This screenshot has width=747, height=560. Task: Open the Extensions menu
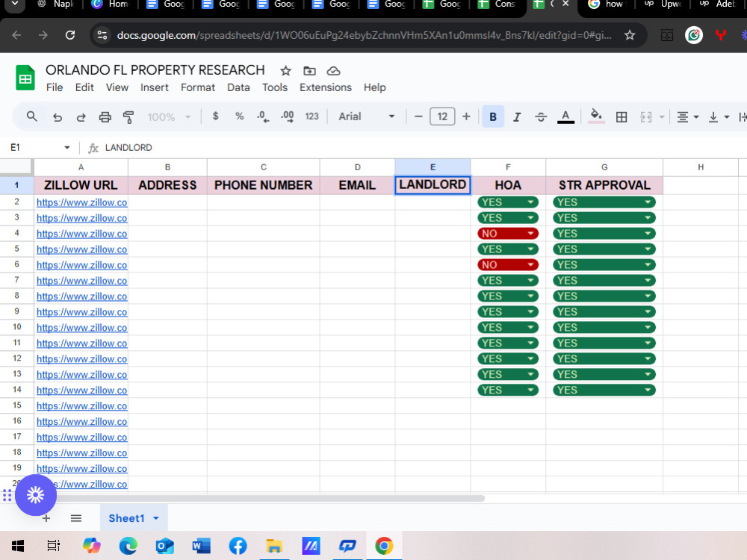326,87
